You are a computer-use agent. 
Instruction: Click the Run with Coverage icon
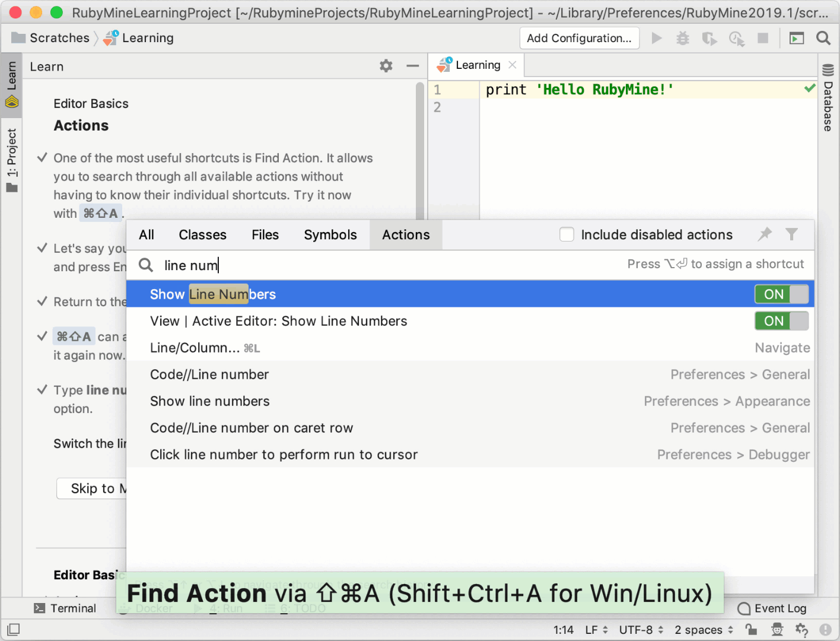[x=709, y=38]
